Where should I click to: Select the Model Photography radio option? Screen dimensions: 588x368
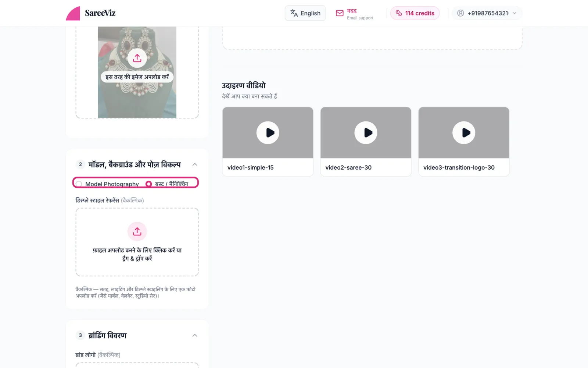click(x=79, y=184)
